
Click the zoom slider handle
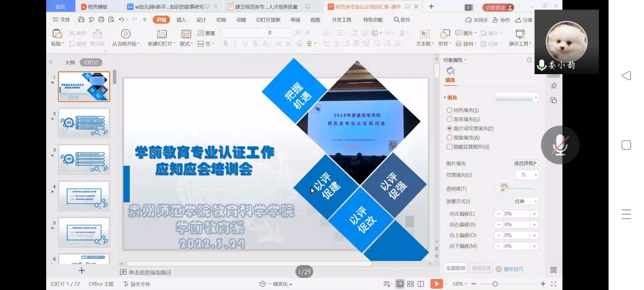(x=495, y=284)
